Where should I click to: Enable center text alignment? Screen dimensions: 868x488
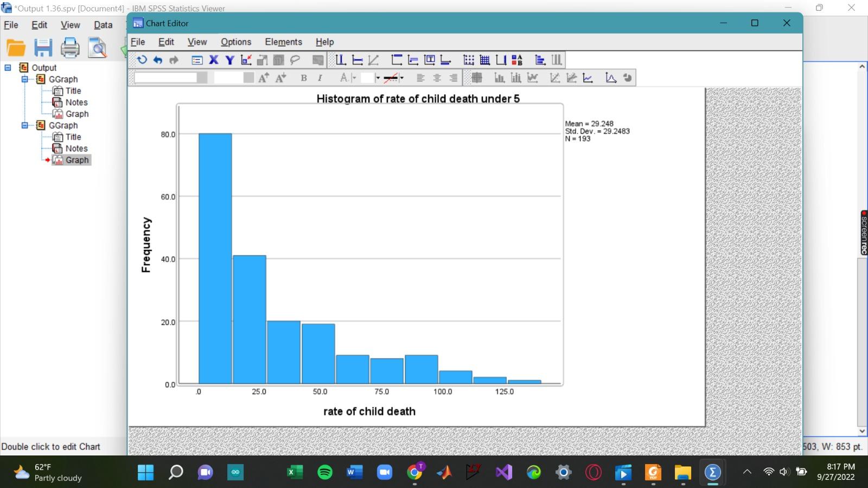[437, 78]
